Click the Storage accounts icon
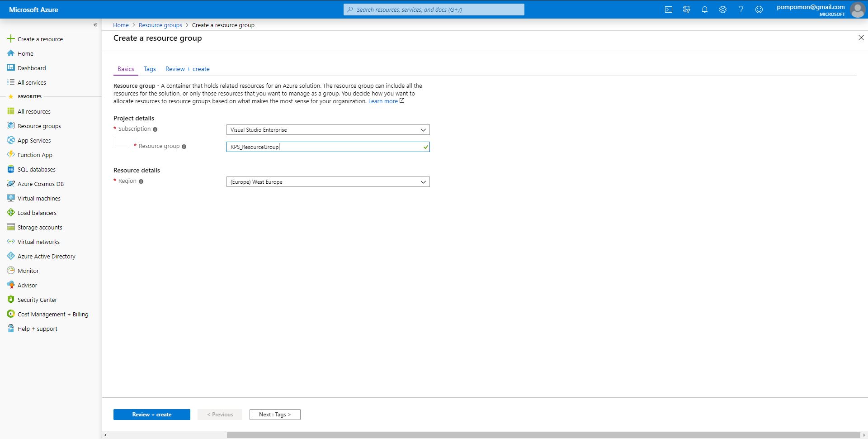868x439 pixels. (11, 227)
